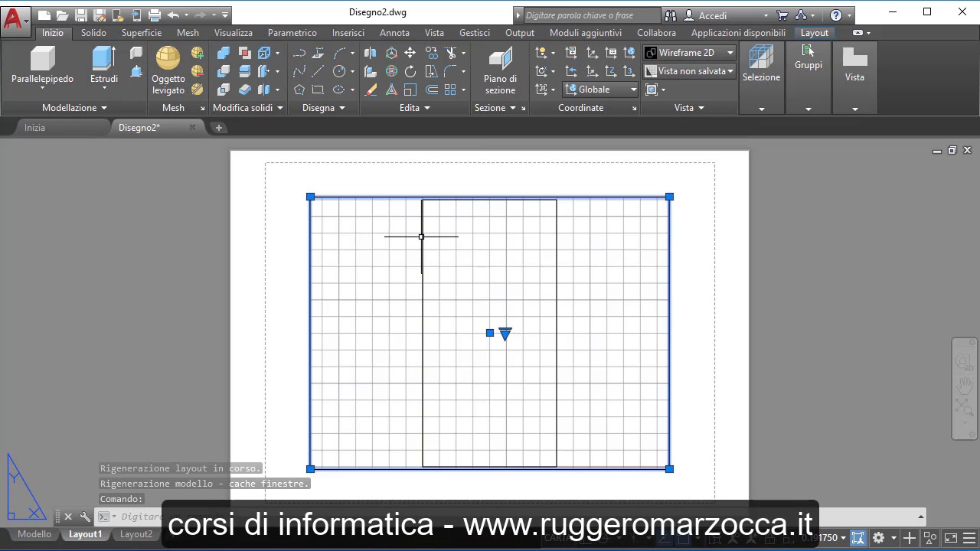
Task: Add a new drawing tab with plus
Action: coord(218,128)
